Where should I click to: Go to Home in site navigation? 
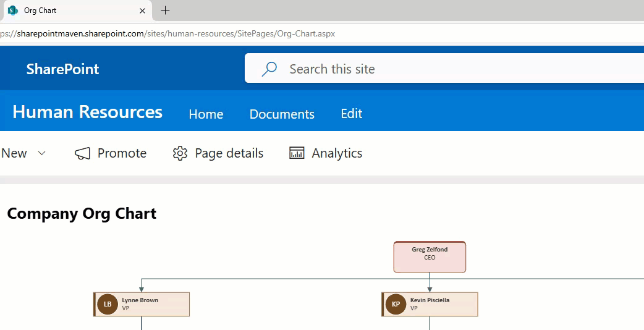(x=206, y=114)
